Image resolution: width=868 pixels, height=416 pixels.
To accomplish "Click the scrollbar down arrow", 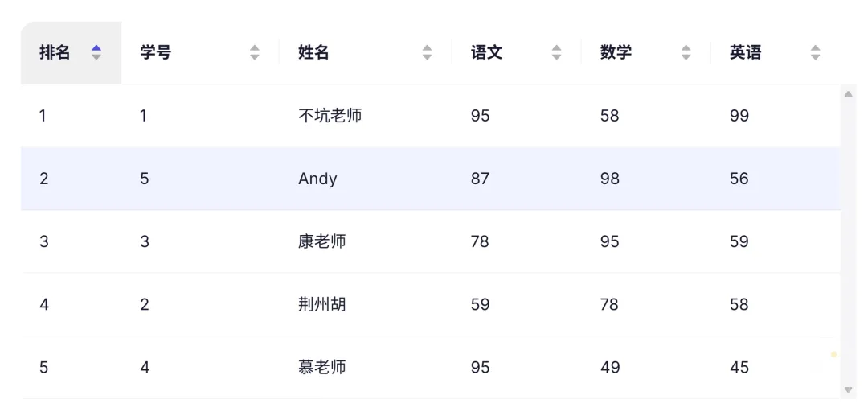I will click(848, 389).
